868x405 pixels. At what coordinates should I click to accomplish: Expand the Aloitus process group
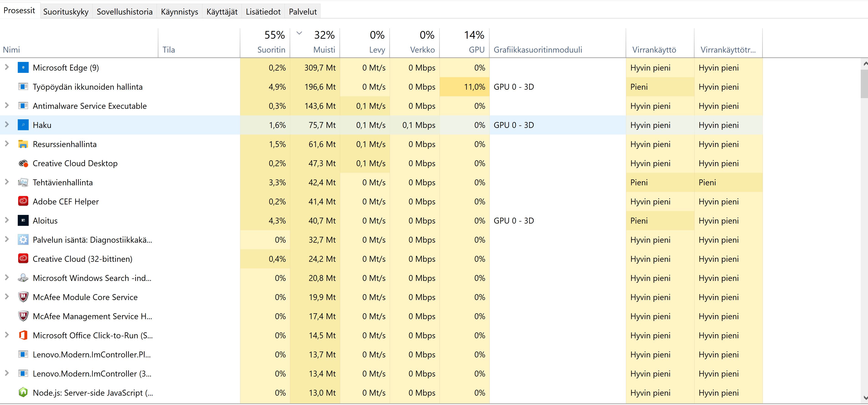pos(7,220)
